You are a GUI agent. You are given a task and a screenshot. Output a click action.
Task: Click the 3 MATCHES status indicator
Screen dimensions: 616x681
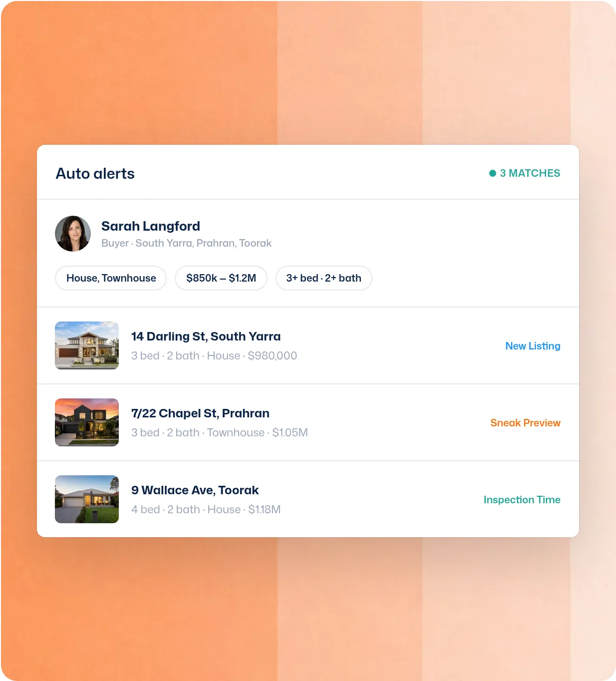tap(525, 173)
